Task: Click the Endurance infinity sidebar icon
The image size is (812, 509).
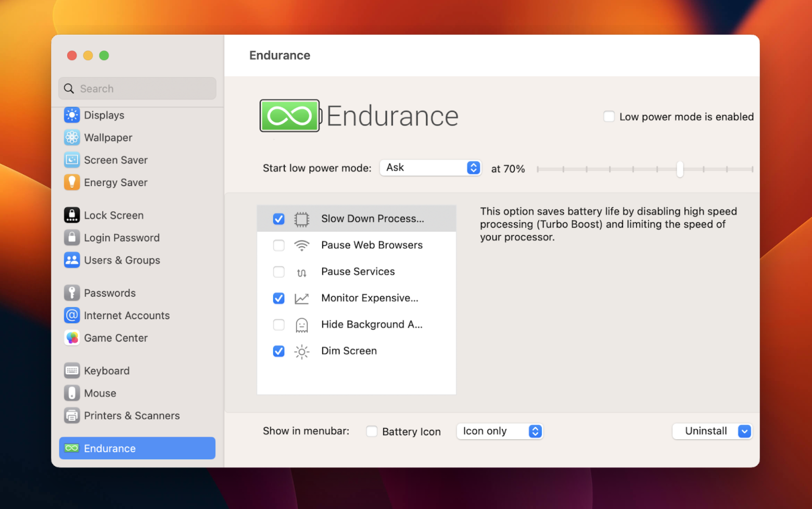Action: [72, 448]
